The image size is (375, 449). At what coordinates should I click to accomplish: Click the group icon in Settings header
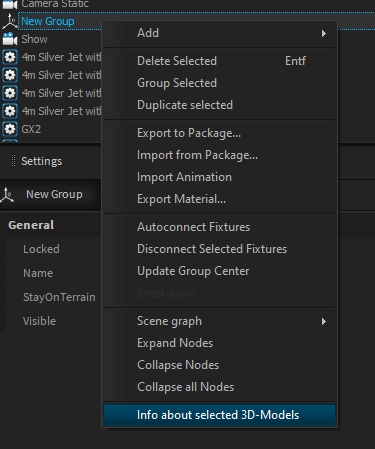[x=7, y=195]
